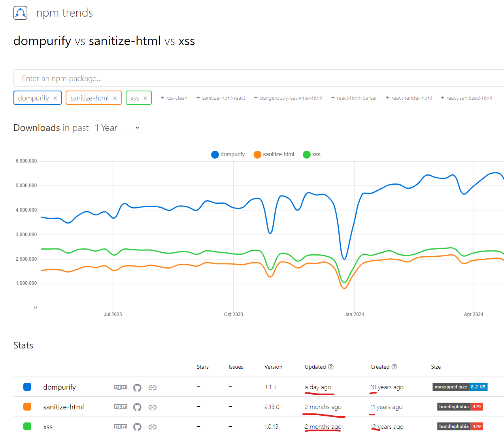Image resolution: width=504 pixels, height=443 pixels.
Task: Click the Stats section heading
Action: [23, 345]
